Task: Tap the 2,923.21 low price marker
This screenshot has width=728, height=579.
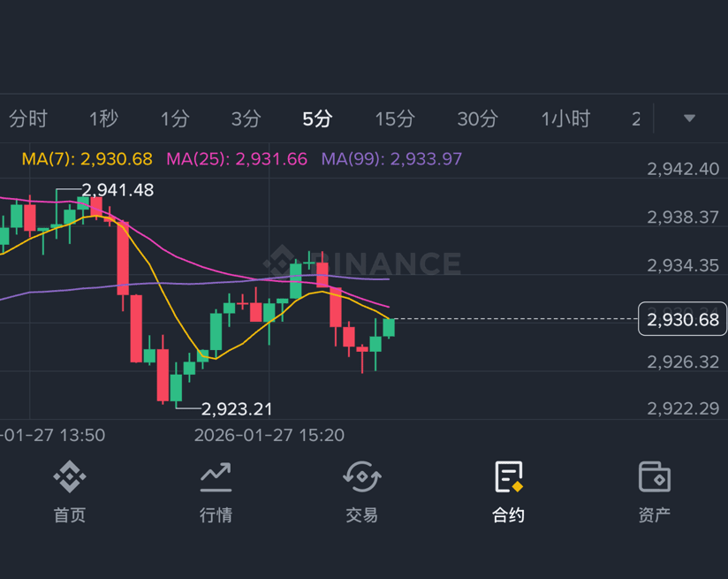Action: (236, 409)
